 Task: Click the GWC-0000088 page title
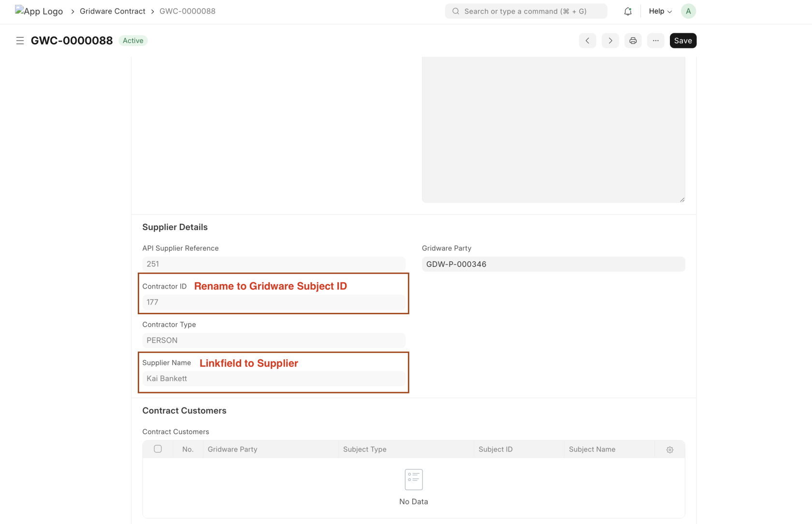(x=72, y=41)
